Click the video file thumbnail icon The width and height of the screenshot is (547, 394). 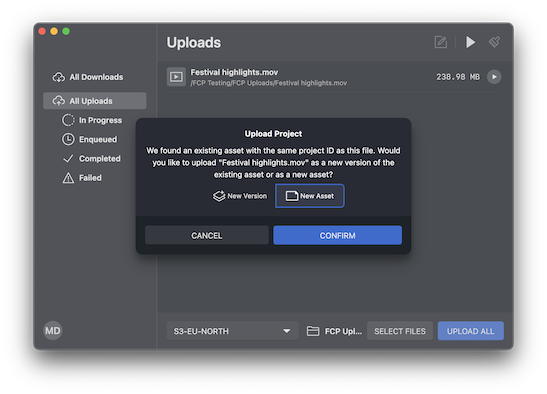point(176,77)
